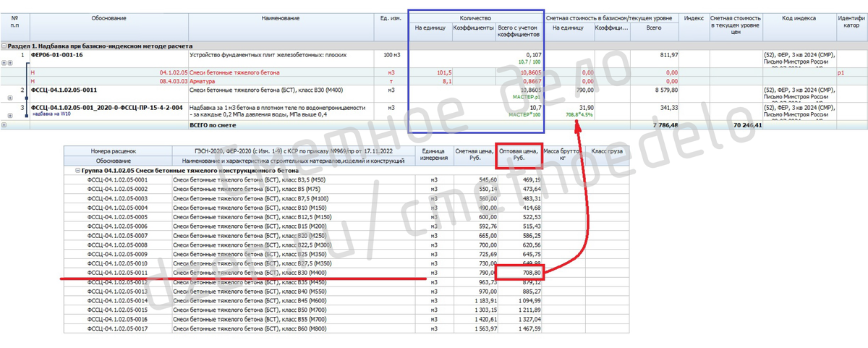Click 'Сметная стоимость в базисном/текущем уровне' header
Screen dimensions: 868x348
point(611,17)
